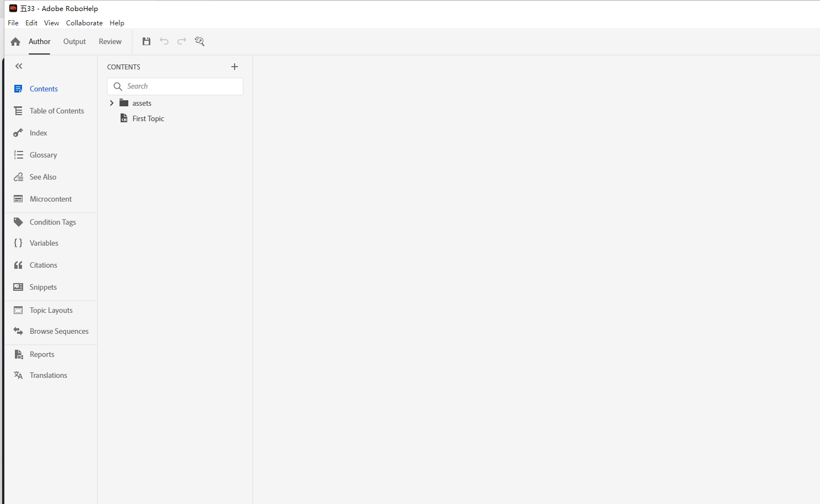Click the See Also link icon
Image resolution: width=820 pixels, height=504 pixels.
18,177
